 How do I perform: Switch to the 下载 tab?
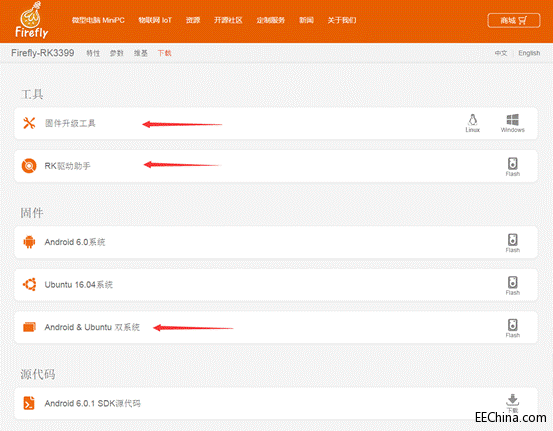point(164,53)
